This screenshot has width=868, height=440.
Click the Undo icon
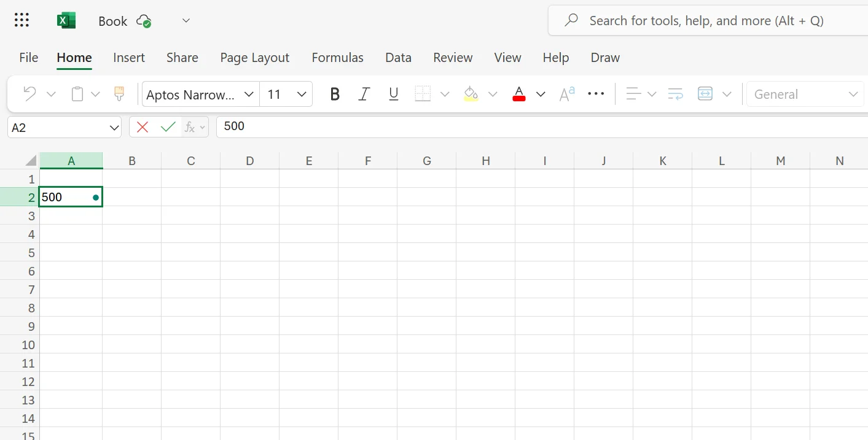[x=28, y=93]
